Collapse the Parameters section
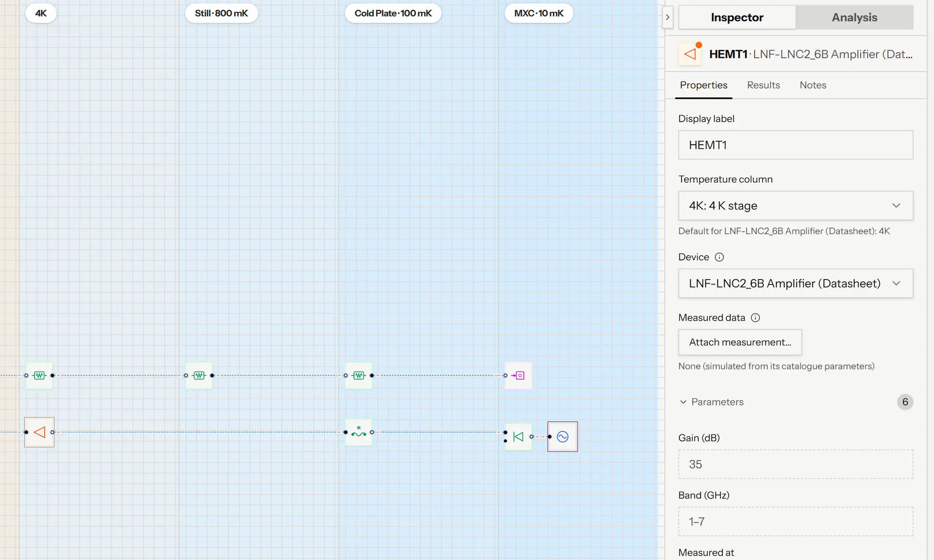Image resolution: width=934 pixels, height=560 pixels. point(712,402)
